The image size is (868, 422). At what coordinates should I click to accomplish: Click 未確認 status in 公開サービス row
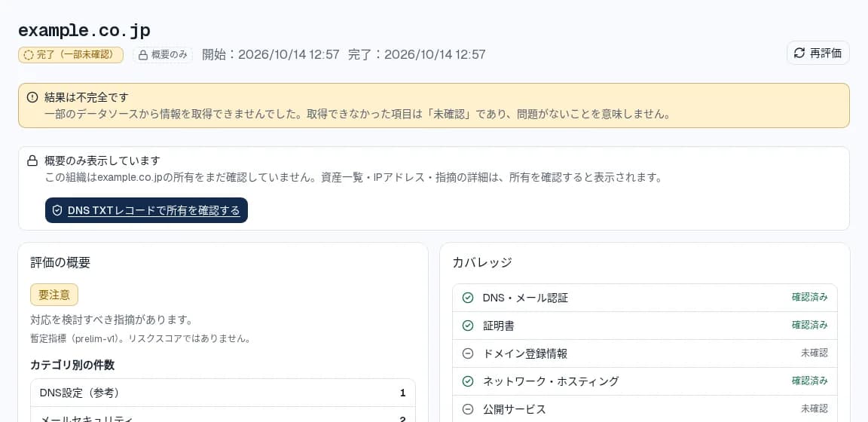tap(815, 408)
